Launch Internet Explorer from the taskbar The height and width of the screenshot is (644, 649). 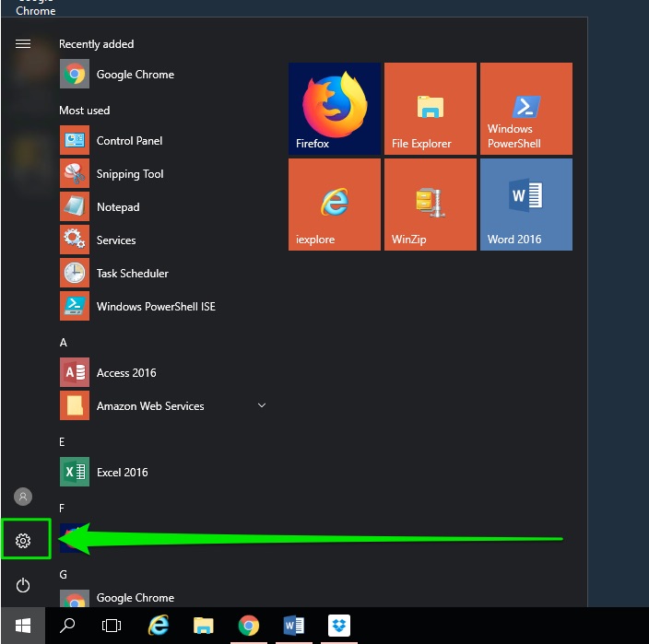point(159,626)
